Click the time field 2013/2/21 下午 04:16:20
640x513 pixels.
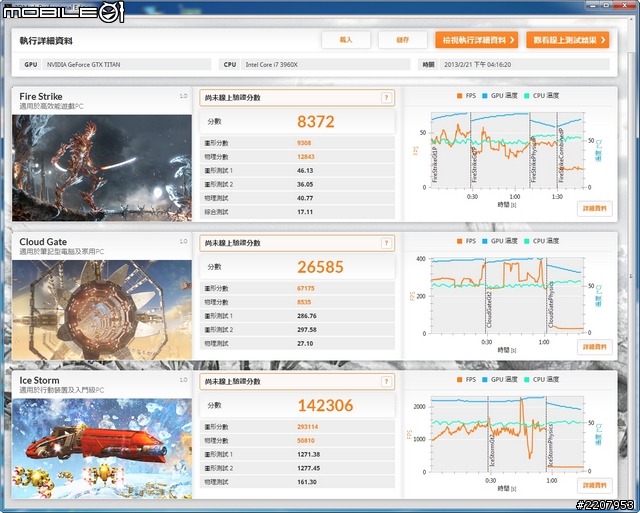pyautogui.click(x=524, y=64)
